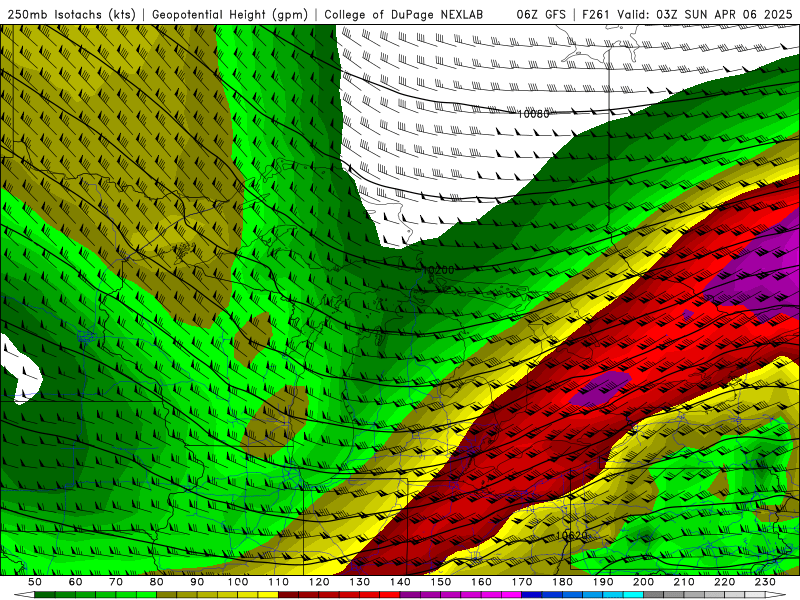Click the 140 value on the color scale
This screenshot has height=600, width=800.
coord(400,582)
